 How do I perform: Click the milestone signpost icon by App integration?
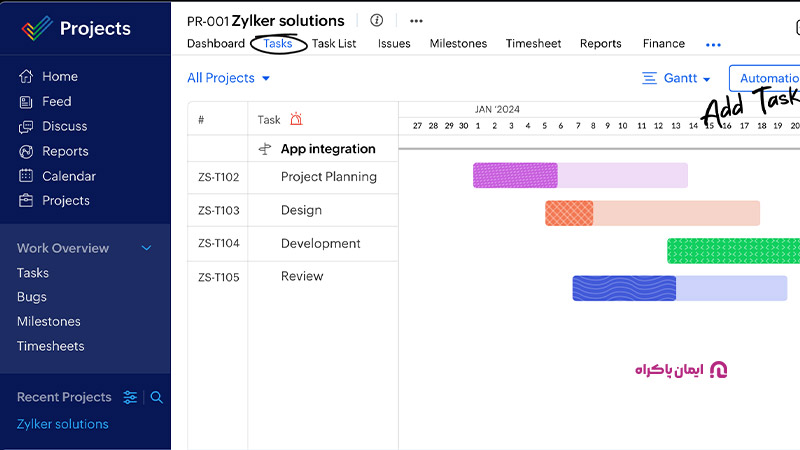point(265,149)
